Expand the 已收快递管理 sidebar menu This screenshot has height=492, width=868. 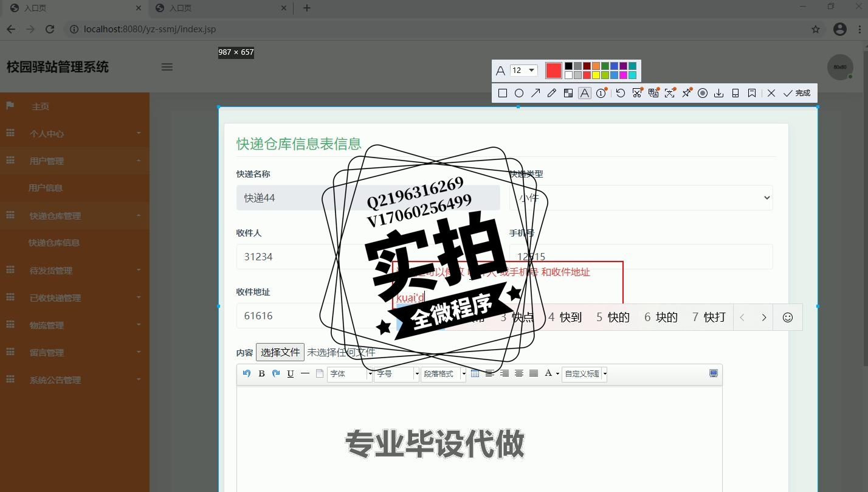(75, 298)
